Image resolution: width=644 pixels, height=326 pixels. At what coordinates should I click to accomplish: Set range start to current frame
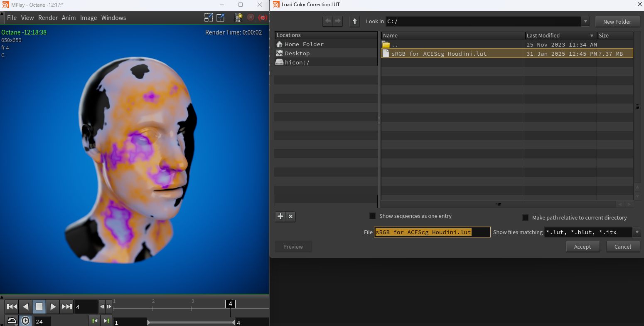click(x=95, y=321)
